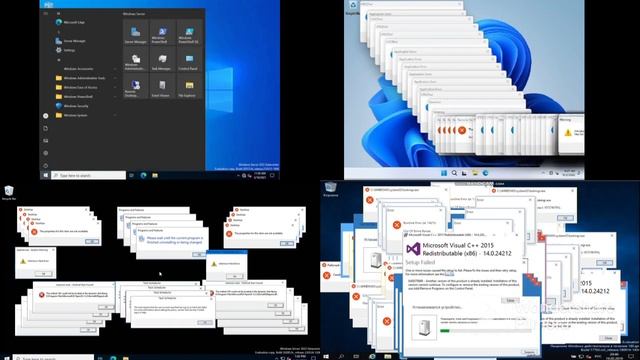Expand the Windows System folder

85,116
